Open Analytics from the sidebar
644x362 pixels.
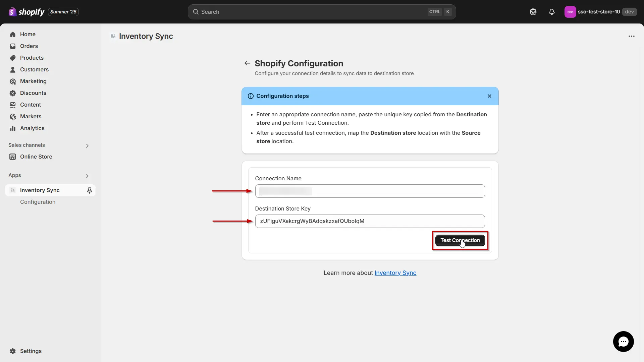[x=32, y=128]
